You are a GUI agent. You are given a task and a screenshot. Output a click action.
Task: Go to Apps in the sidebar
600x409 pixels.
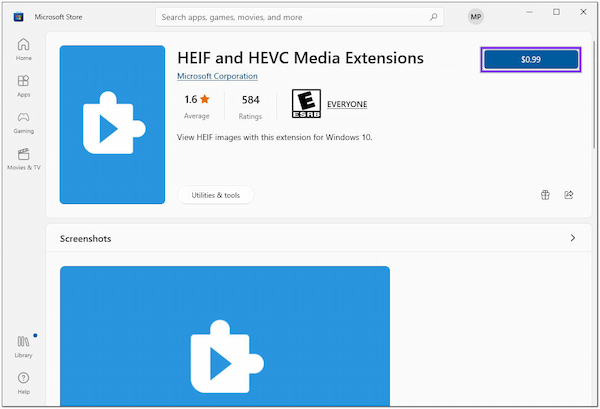pos(23,86)
